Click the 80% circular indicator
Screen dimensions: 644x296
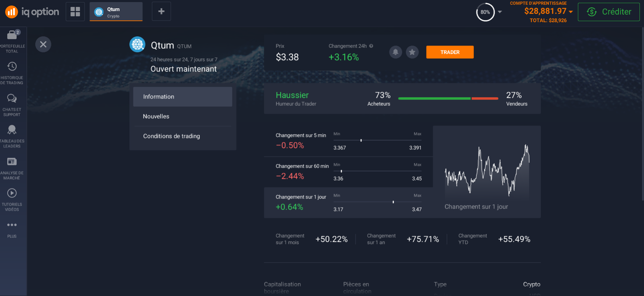pos(485,12)
